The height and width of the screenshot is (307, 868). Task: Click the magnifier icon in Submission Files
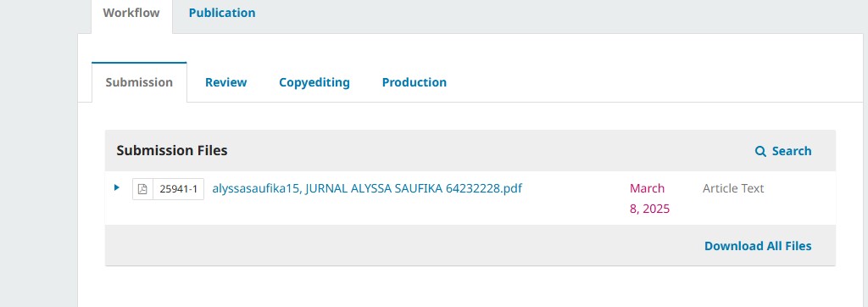(761, 151)
